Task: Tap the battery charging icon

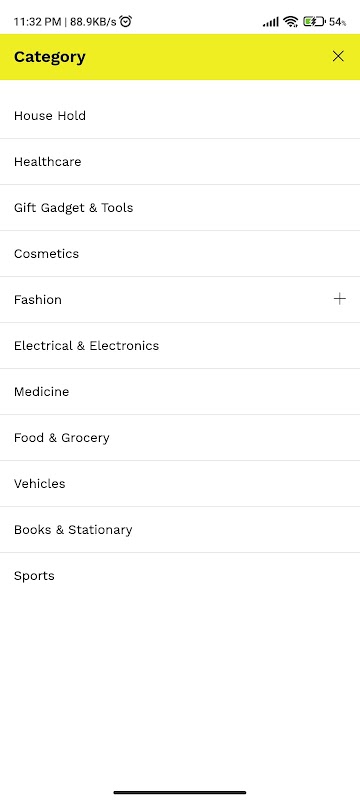Action: click(x=314, y=21)
